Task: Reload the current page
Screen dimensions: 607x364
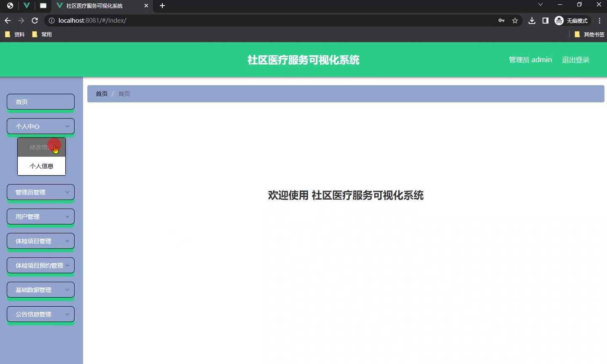Action: pyautogui.click(x=35, y=21)
